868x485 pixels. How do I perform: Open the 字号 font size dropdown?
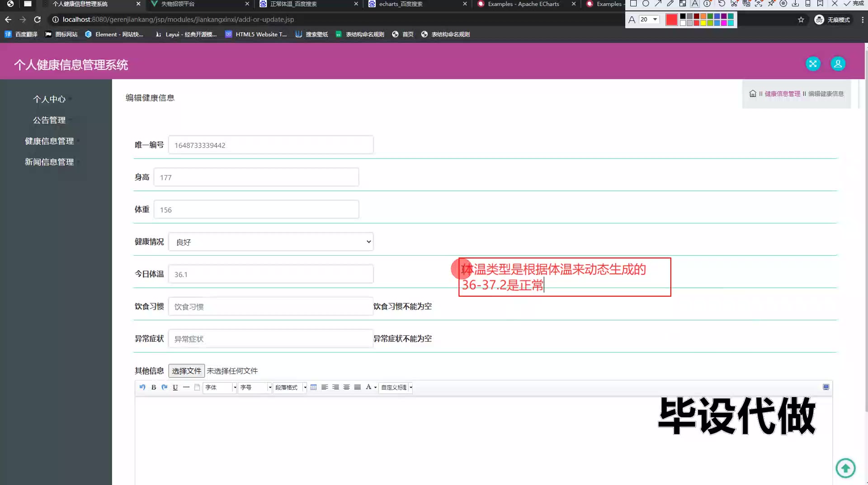[x=255, y=387]
